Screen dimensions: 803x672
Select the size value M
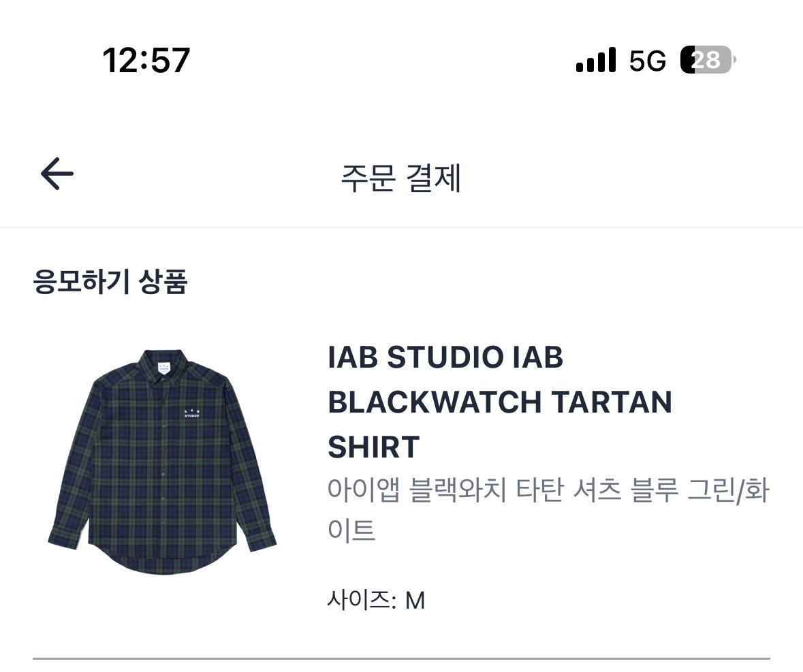tap(415, 601)
